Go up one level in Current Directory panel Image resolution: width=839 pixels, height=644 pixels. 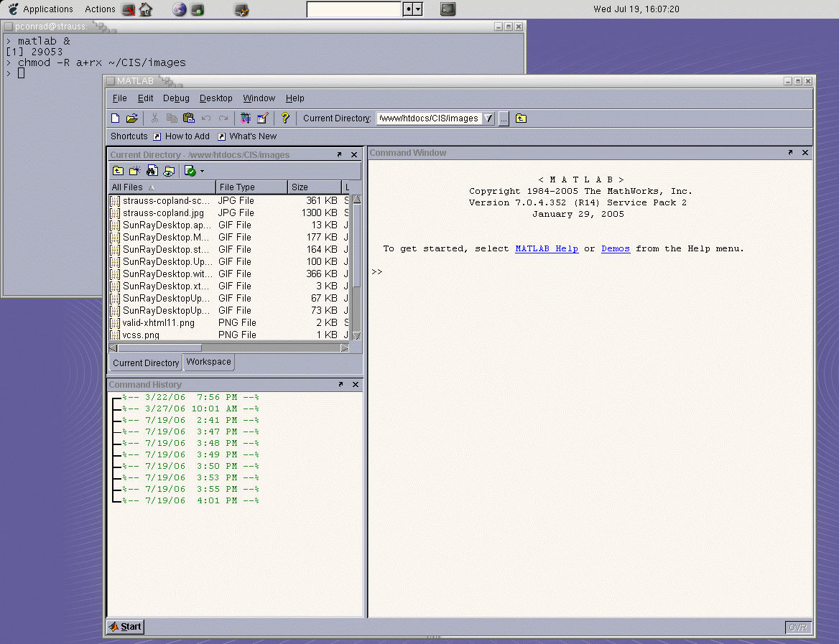pos(118,171)
